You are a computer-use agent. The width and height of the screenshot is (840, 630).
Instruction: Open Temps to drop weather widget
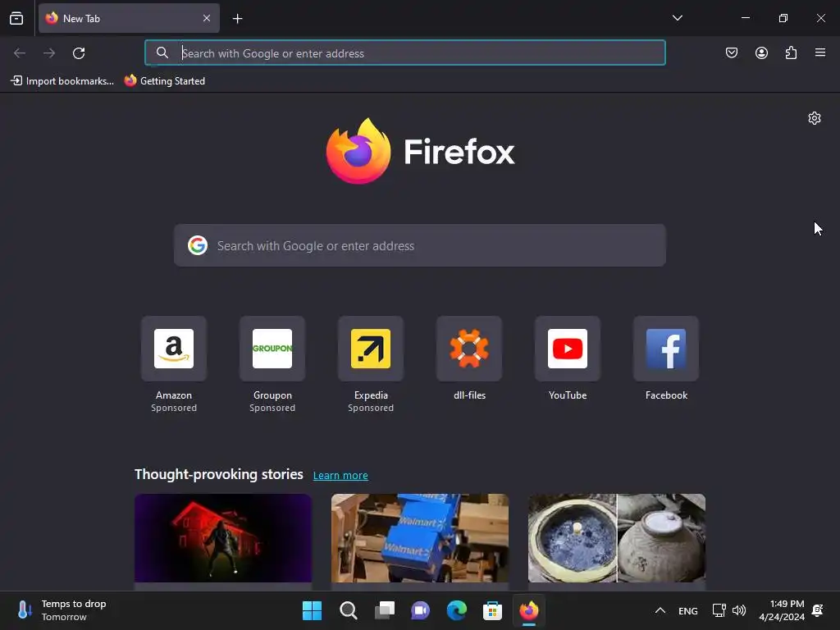coord(62,610)
